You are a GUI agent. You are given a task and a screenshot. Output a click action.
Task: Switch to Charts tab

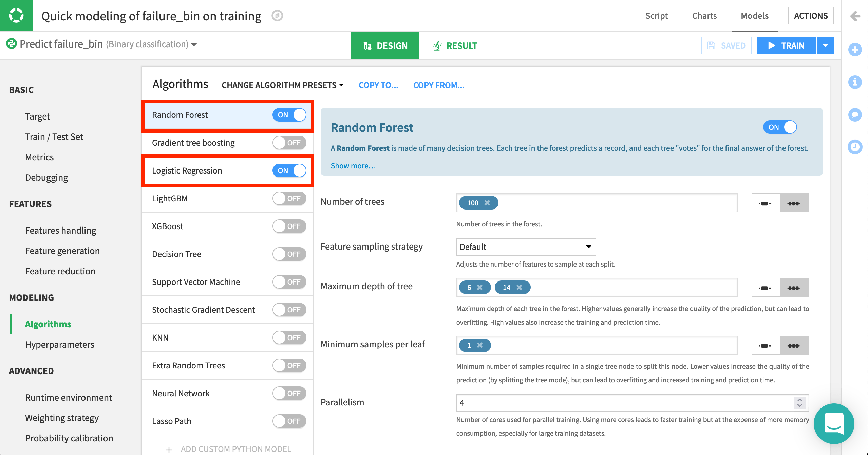point(704,16)
